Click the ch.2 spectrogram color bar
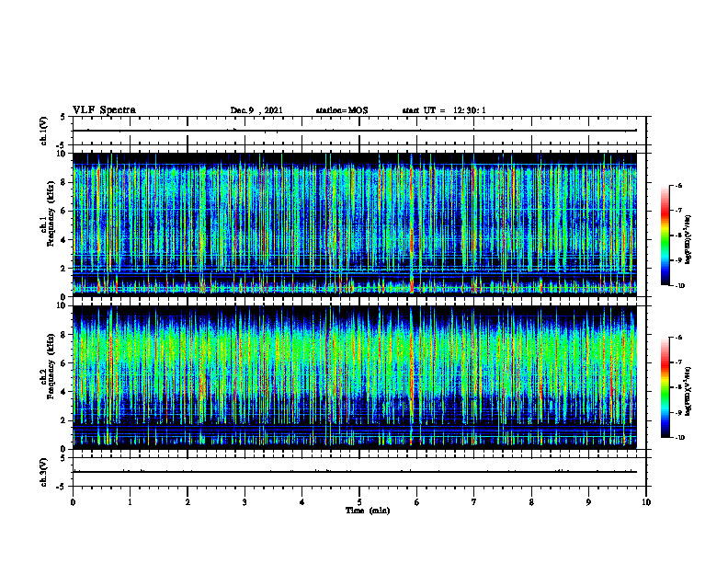Screen dimensions: 728x563 [x=665, y=387]
